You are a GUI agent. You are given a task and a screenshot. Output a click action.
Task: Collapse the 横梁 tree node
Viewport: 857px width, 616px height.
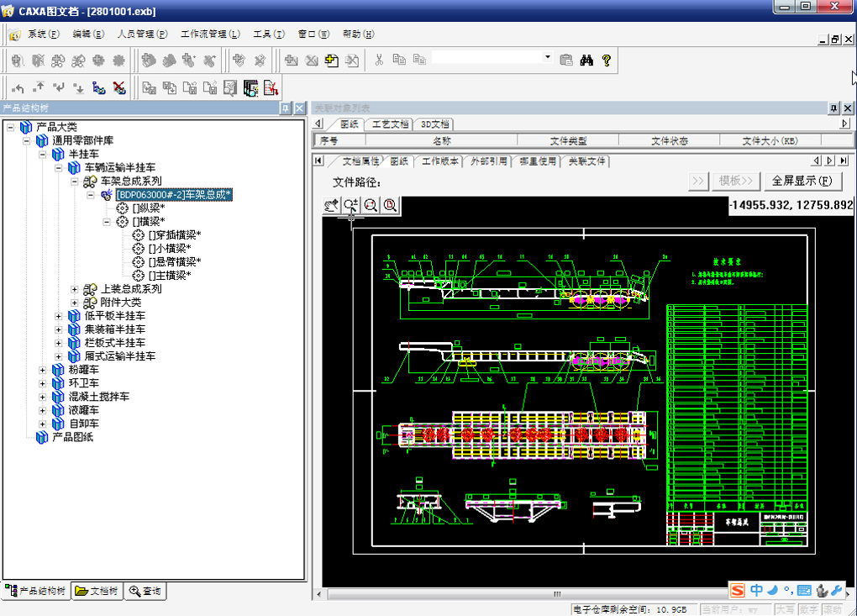[107, 222]
